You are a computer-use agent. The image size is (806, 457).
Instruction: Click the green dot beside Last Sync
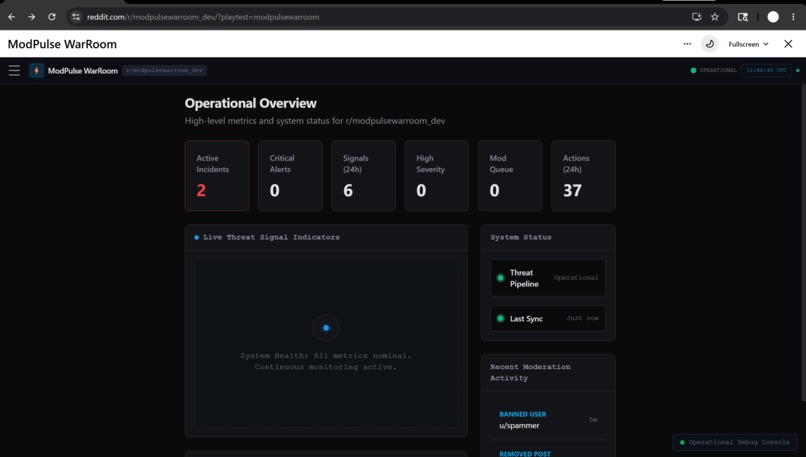[500, 318]
